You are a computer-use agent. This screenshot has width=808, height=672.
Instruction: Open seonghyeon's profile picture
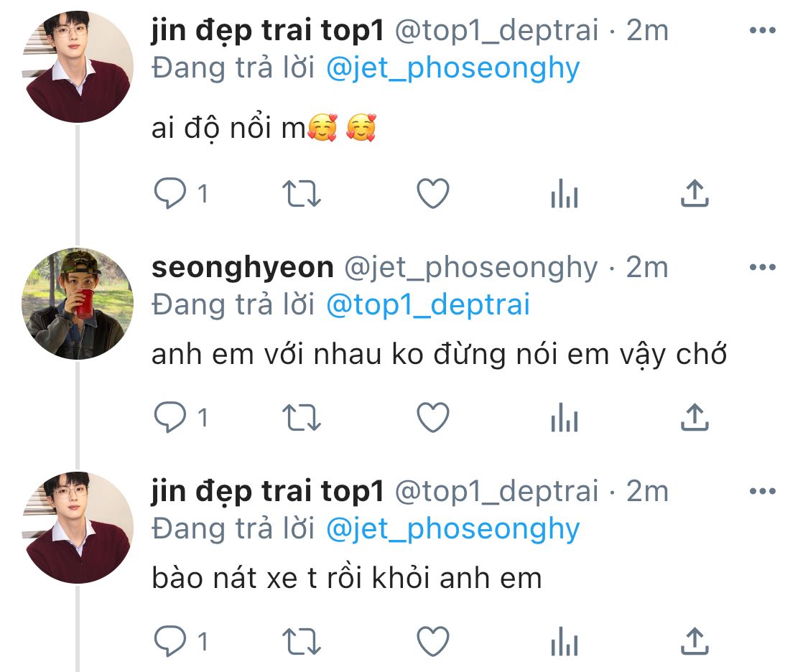click(x=78, y=304)
